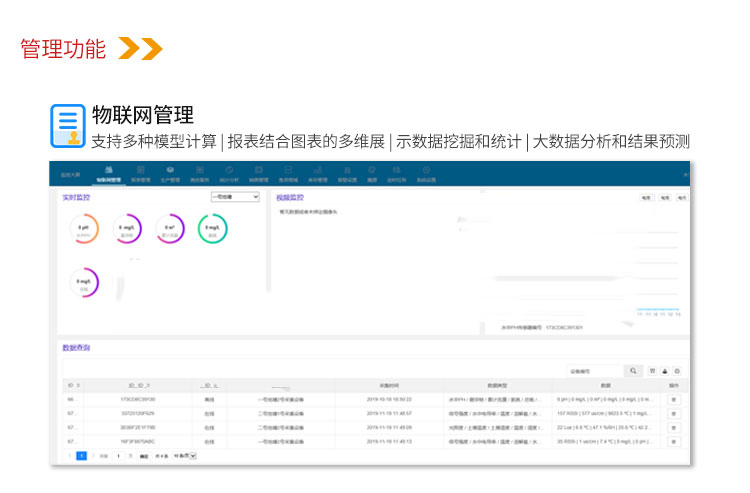Select page 1 in the pagination
The width and height of the screenshot is (750, 493).
point(81,456)
